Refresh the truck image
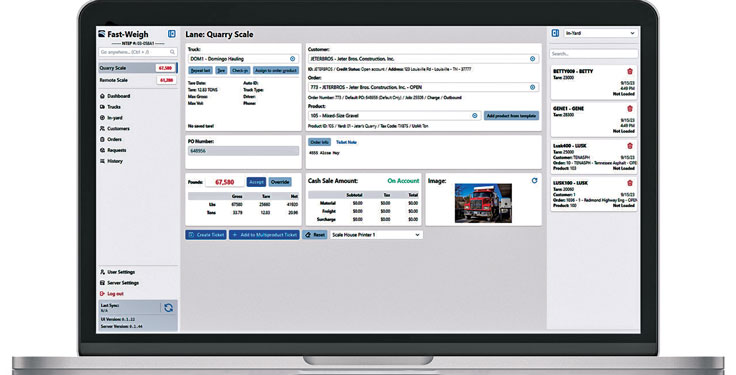The width and height of the screenshot is (736, 375). click(x=534, y=181)
